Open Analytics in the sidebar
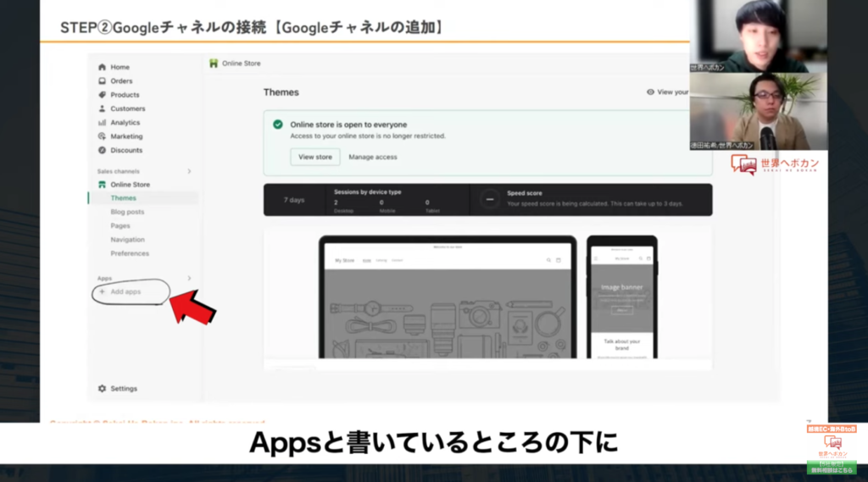 click(125, 122)
